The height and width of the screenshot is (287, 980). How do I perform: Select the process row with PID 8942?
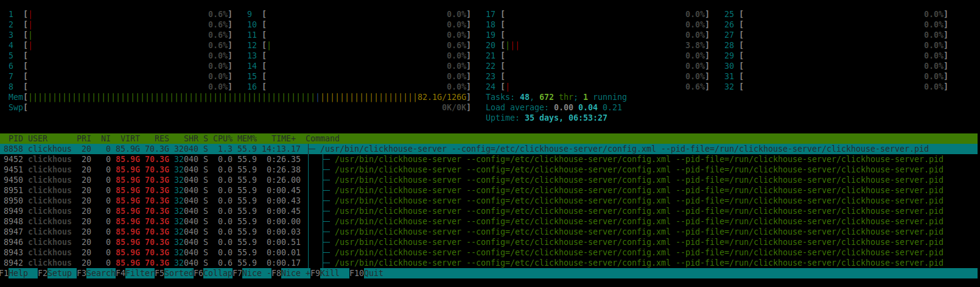point(489,263)
